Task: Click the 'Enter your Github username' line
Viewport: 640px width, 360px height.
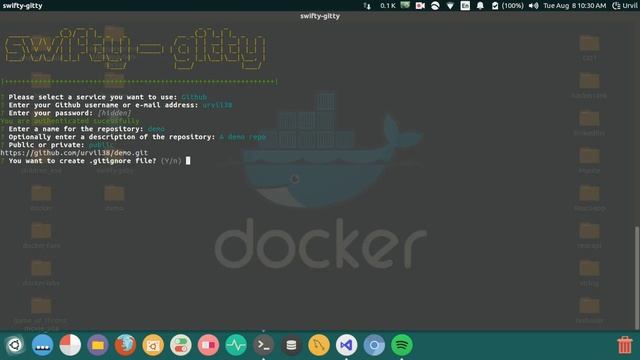Action: [x=117, y=105]
